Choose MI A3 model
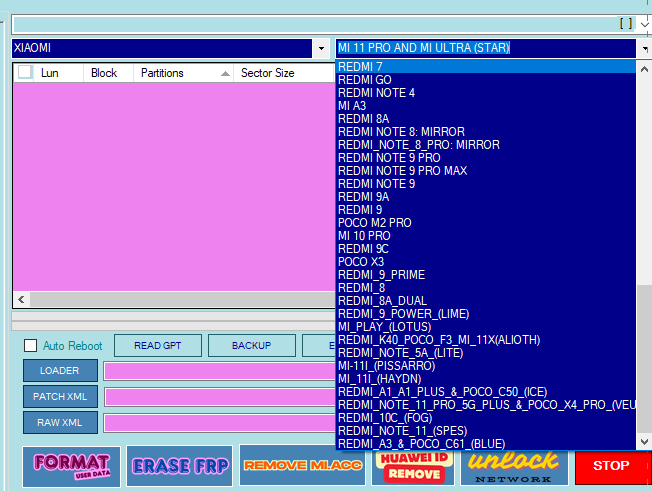Screen dimensions: 652x491 [486, 106]
